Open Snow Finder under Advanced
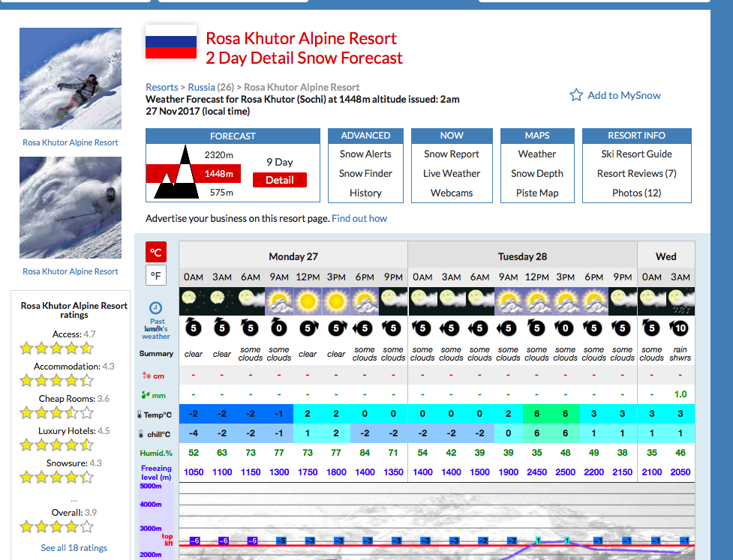 point(365,173)
